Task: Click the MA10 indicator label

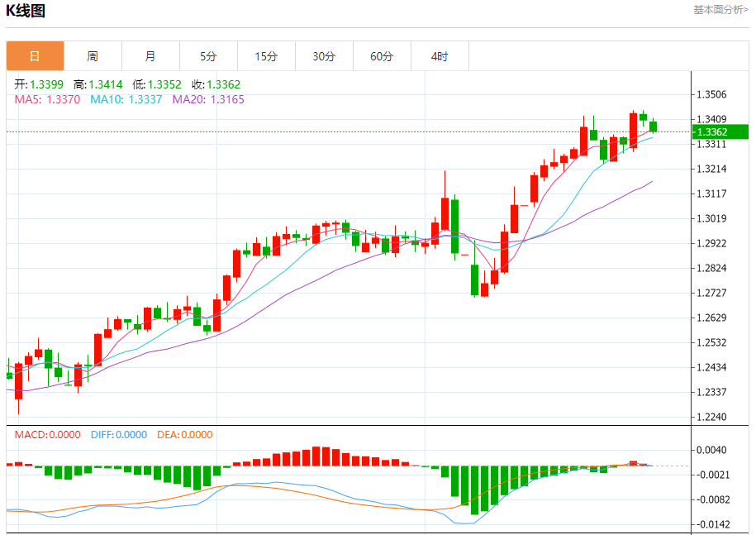Action: click(x=126, y=99)
